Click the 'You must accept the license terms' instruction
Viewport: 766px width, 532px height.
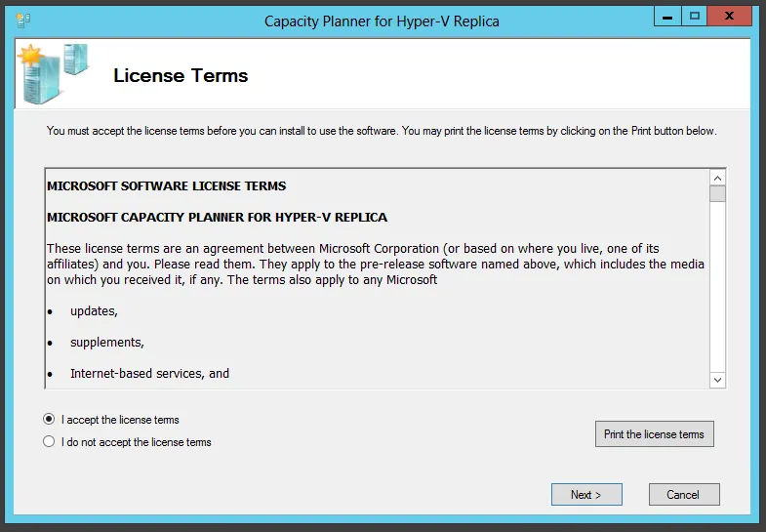382,131
